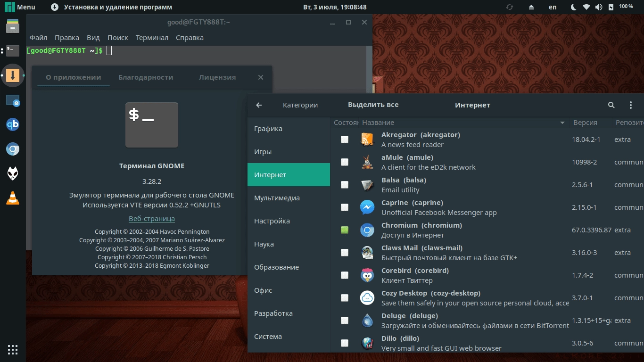The image size is (644, 362).
Task: Launch the screenshot tool from the dock
Action: point(13,100)
